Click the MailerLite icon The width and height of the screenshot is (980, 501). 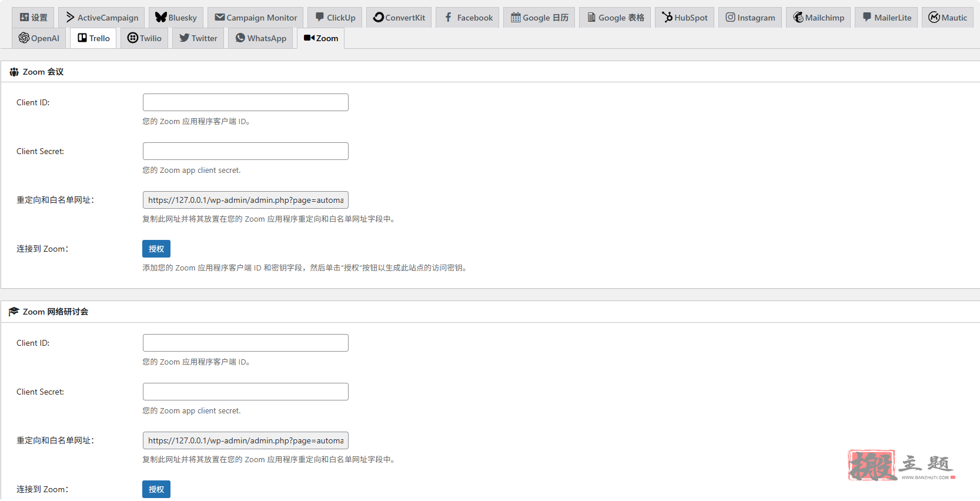coord(867,18)
